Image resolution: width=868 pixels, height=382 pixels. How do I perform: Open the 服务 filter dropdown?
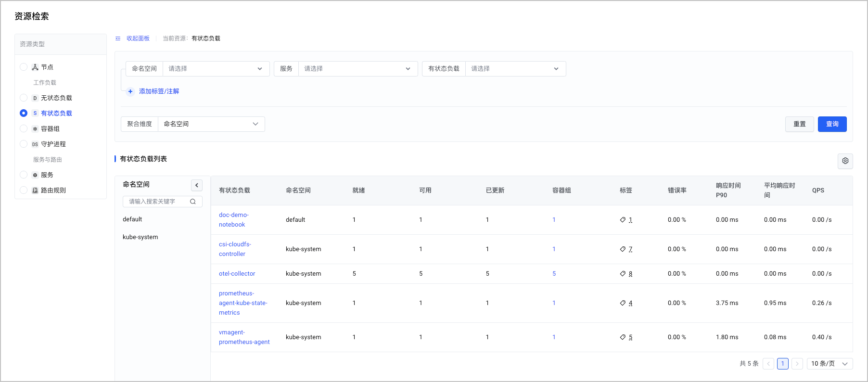coord(358,69)
